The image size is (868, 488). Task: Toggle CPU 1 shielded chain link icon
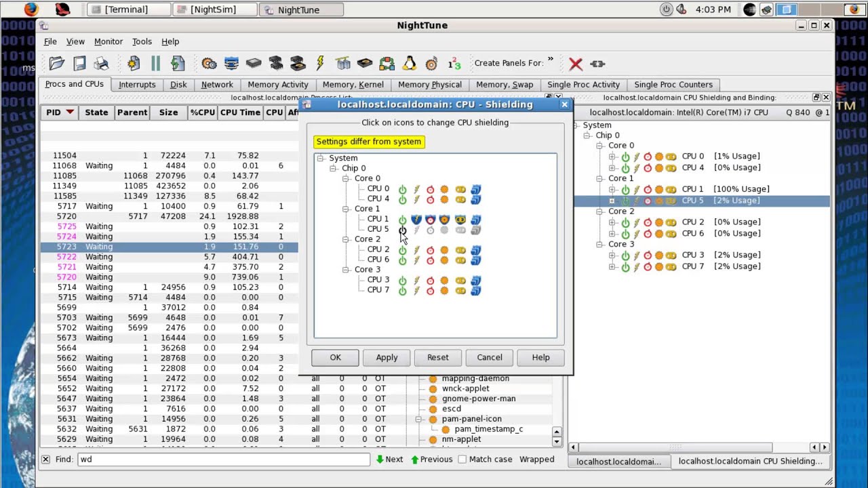(460, 220)
